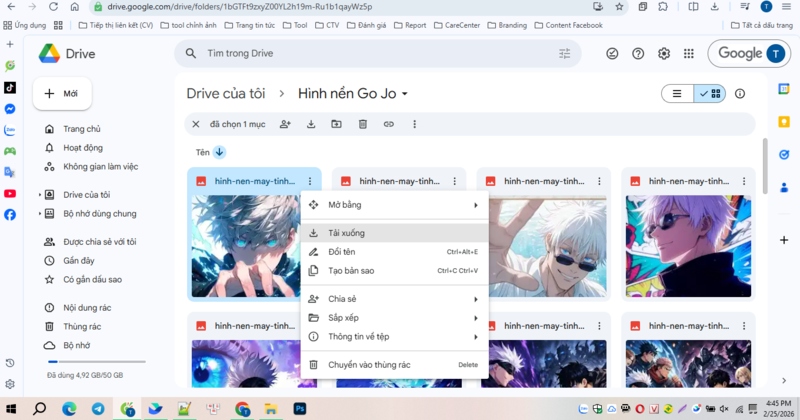Screen dimensions: 800x420
Task: Expand Drive của tôi tree in sidebar
Action: tap(40, 195)
